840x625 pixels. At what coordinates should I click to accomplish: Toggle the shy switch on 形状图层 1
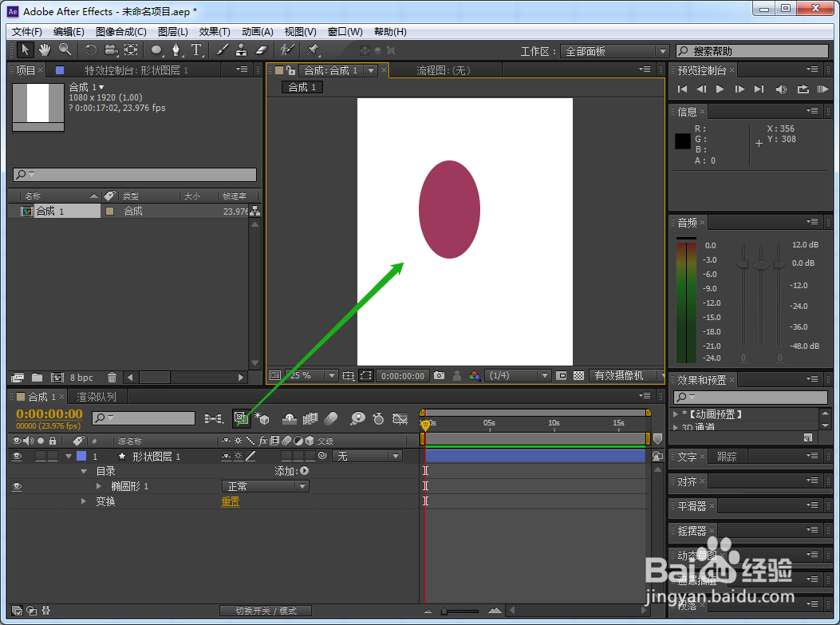tap(226, 456)
